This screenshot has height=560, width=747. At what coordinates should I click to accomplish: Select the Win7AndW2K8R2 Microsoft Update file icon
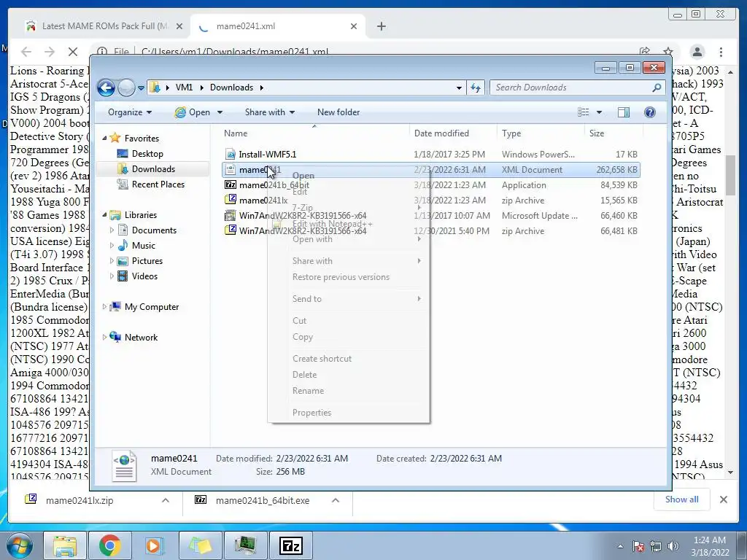coord(231,215)
